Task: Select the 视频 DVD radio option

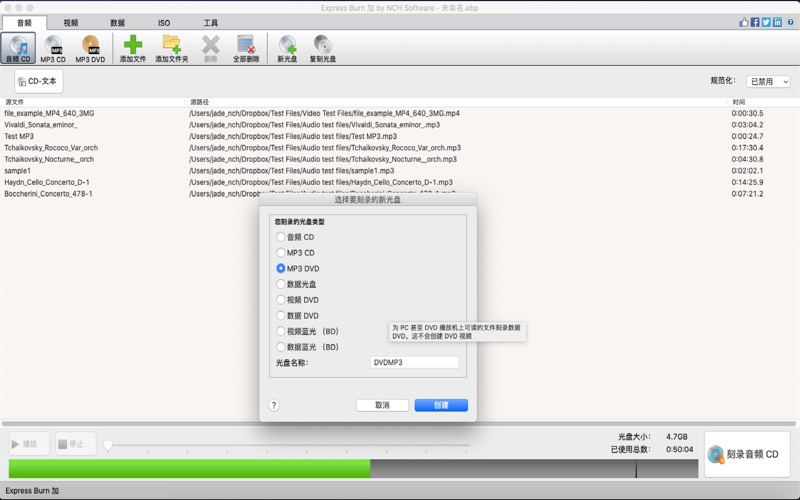Action: 281,300
